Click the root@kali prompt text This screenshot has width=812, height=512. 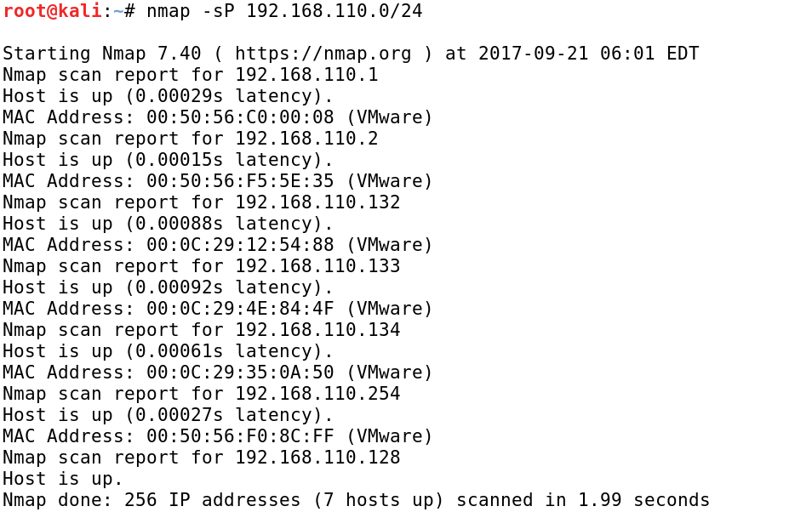[51, 11]
